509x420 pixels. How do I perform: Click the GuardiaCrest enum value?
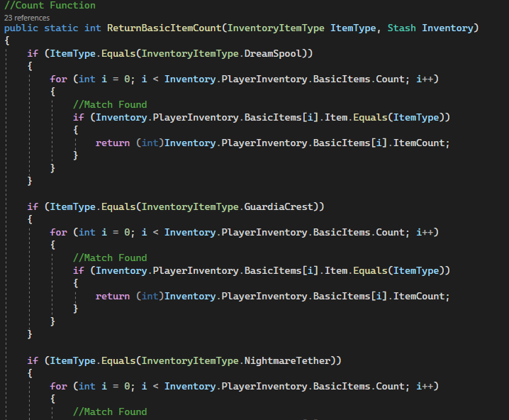(279, 206)
